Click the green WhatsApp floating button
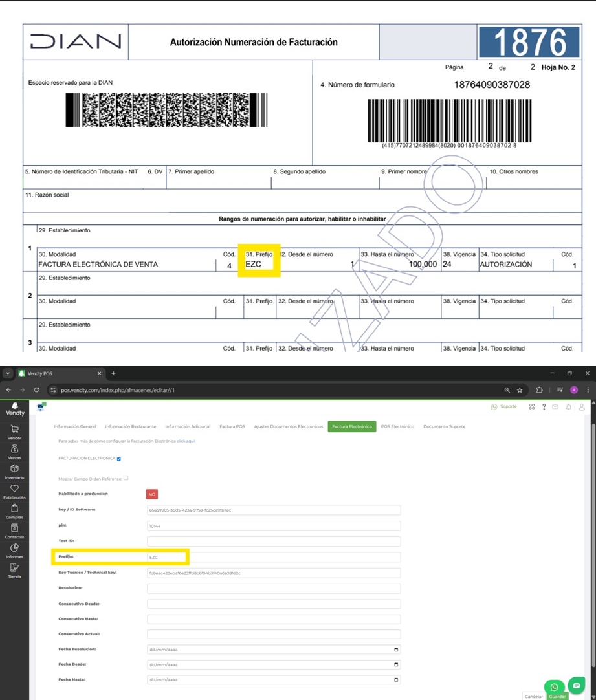Screen dimensions: 596x700 [x=554, y=688]
